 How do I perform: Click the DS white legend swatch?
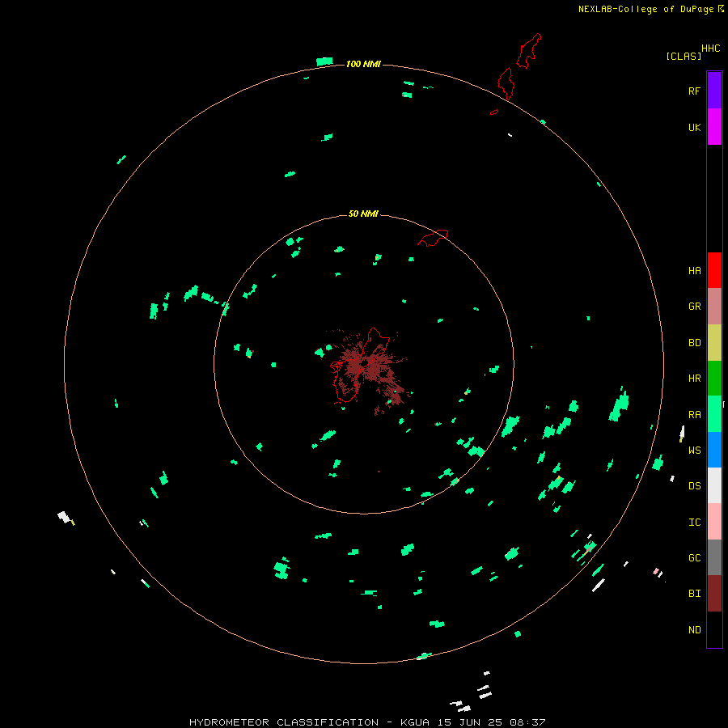[x=714, y=485]
